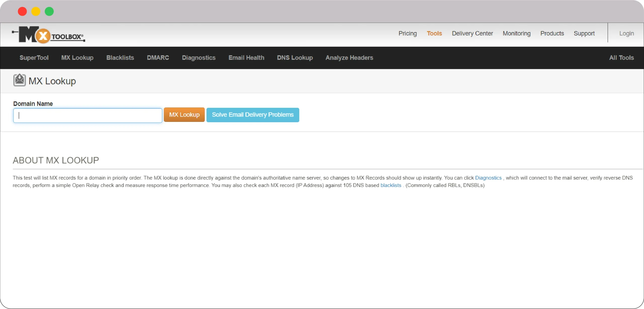Screen dimensions: 644x309
Task: Open the Pricing page
Action: [407, 33]
